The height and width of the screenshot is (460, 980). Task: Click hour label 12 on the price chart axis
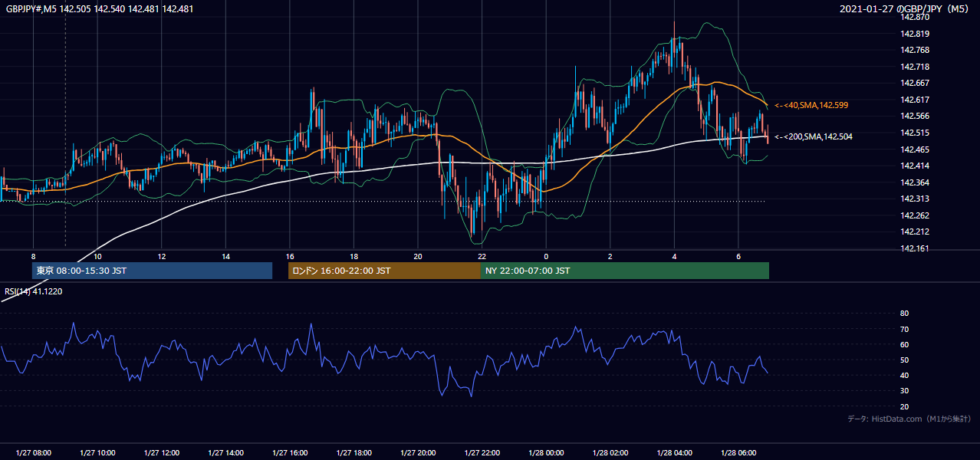(162, 256)
